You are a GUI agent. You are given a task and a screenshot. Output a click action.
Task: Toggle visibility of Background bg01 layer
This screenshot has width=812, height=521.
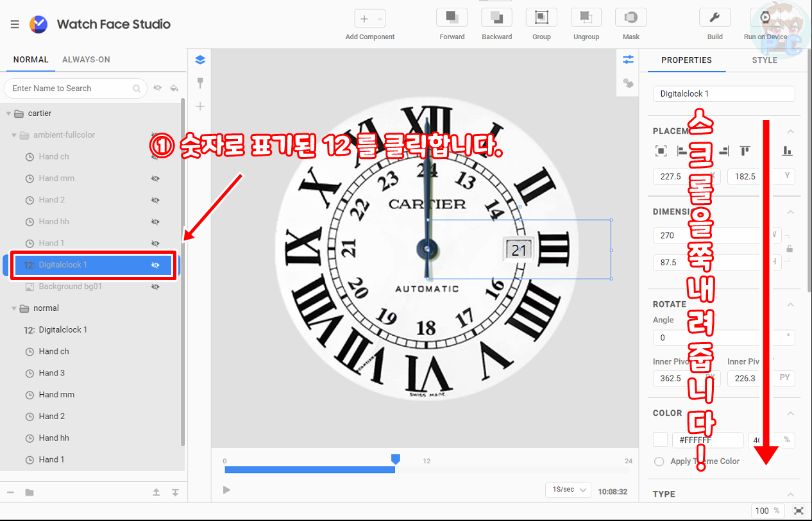[155, 287]
